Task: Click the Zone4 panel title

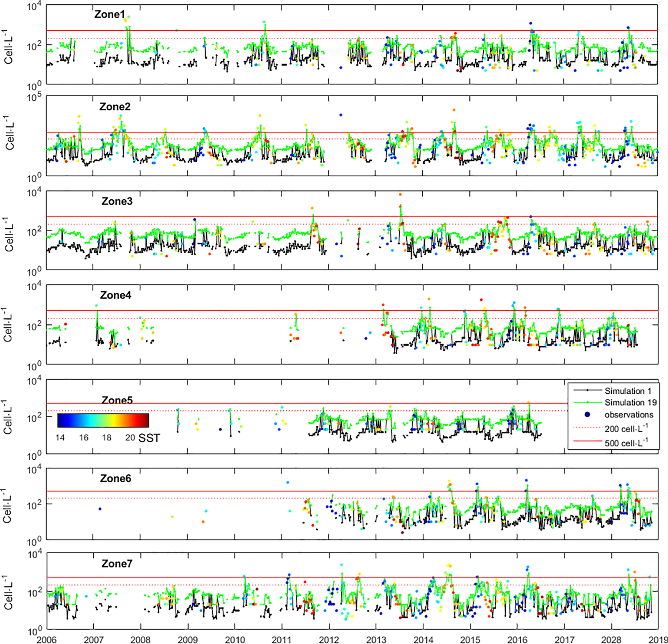Action: coord(116,295)
